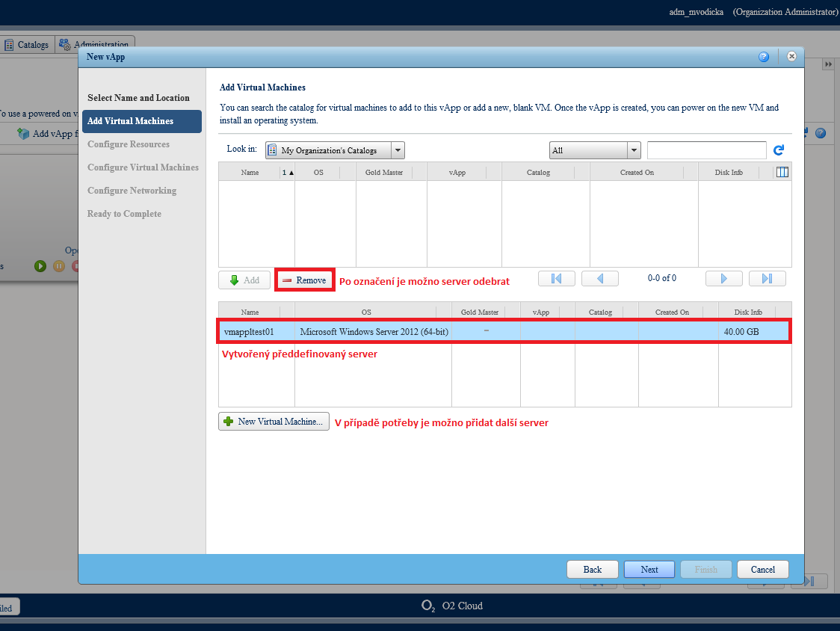Click the background window's help icon at right
Image resolution: width=840 pixels, height=631 pixels.
[x=821, y=133]
